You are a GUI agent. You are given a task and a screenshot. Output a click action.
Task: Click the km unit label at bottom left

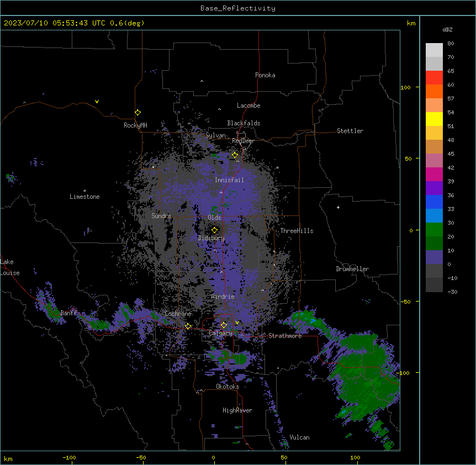[8, 458]
